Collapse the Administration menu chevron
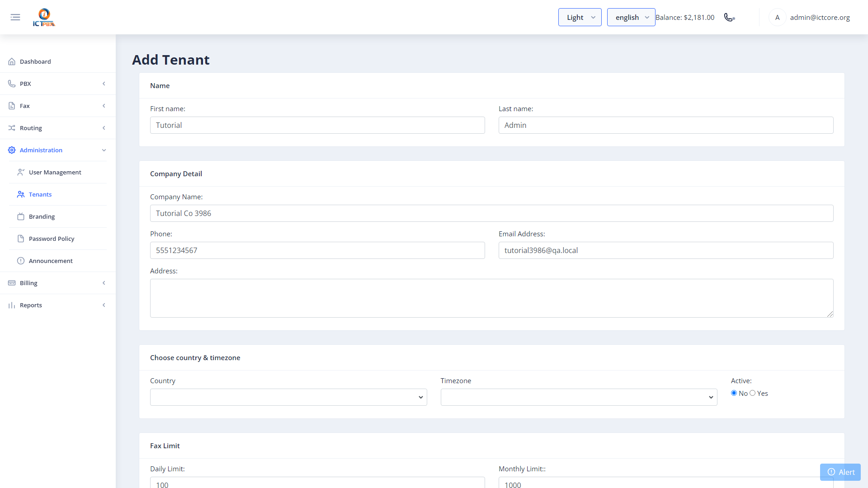The image size is (868, 488). click(x=104, y=150)
